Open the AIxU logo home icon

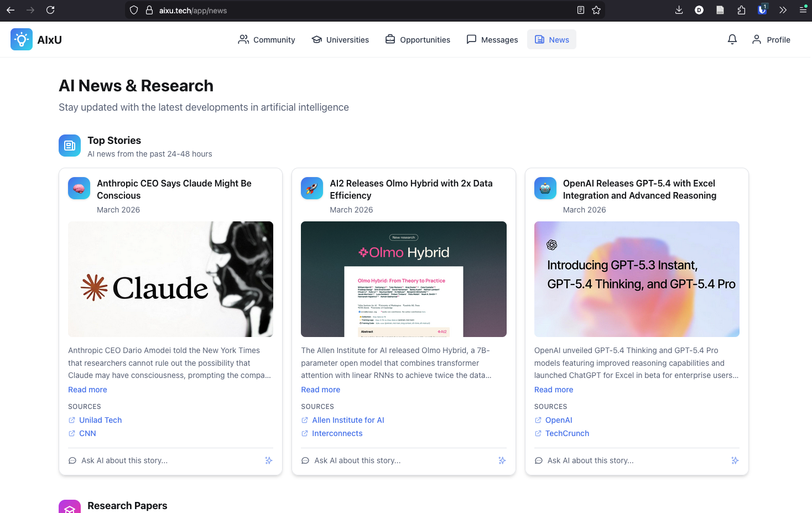tap(21, 39)
